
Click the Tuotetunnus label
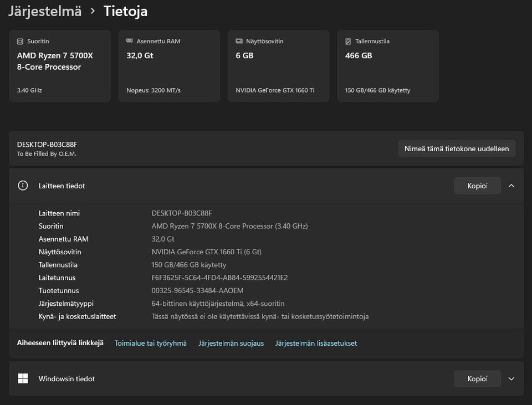point(59,290)
